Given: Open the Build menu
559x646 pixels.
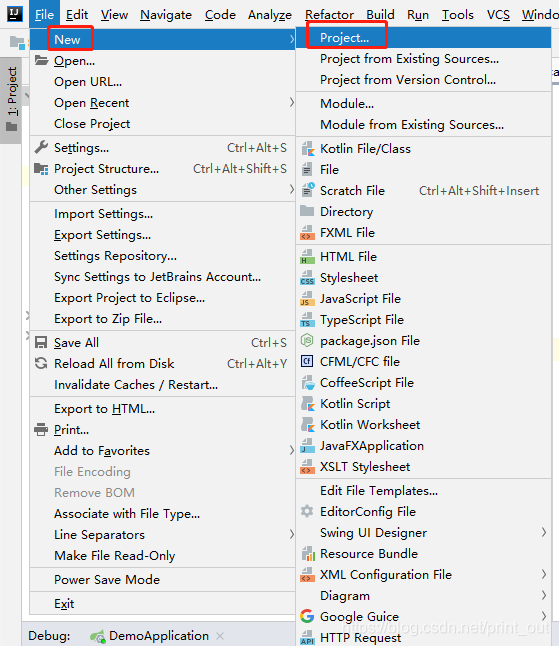Looking at the screenshot, I should [x=380, y=15].
